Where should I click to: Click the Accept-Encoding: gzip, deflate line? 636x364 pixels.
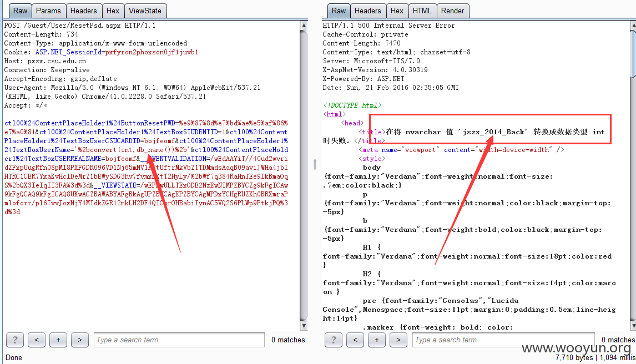60,79
